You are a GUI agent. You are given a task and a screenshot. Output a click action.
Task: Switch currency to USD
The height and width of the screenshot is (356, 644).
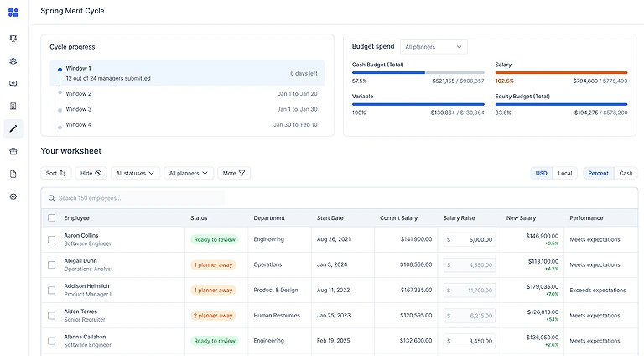tap(542, 174)
